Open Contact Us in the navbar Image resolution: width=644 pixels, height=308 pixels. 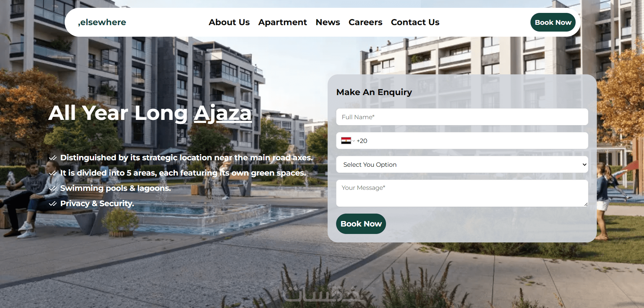click(415, 22)
